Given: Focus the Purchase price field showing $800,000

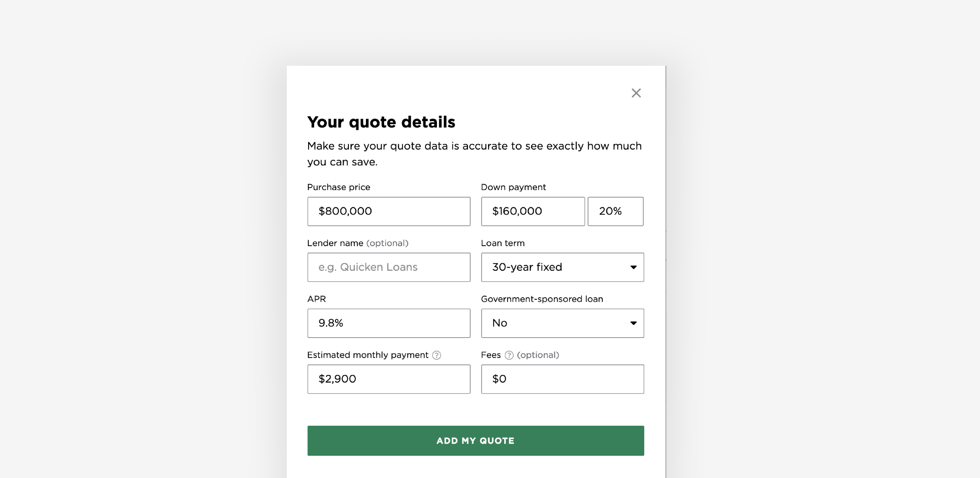Looking at the screenshot, I should (x=388, y=211).
